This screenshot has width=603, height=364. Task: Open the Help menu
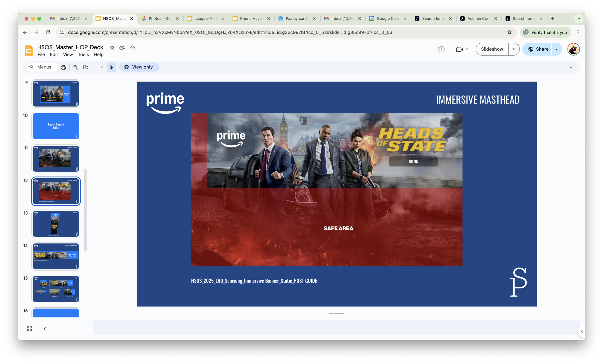(x=99, y=54)
